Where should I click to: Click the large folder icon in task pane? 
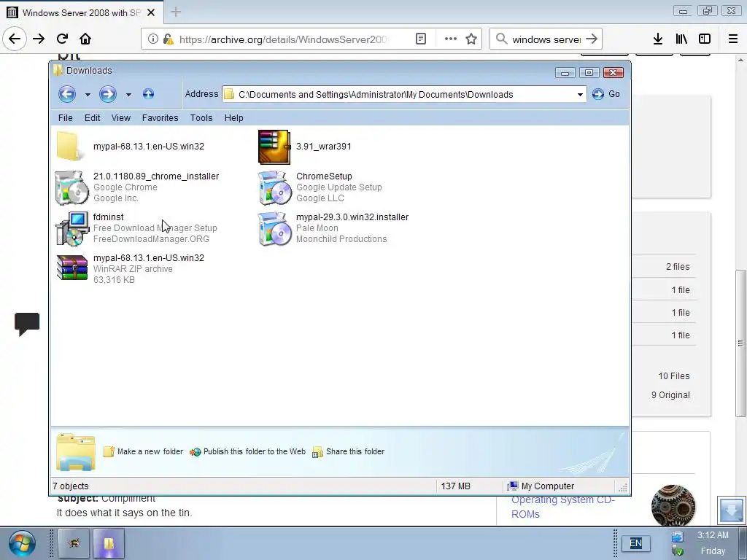[x=75, y=452]
